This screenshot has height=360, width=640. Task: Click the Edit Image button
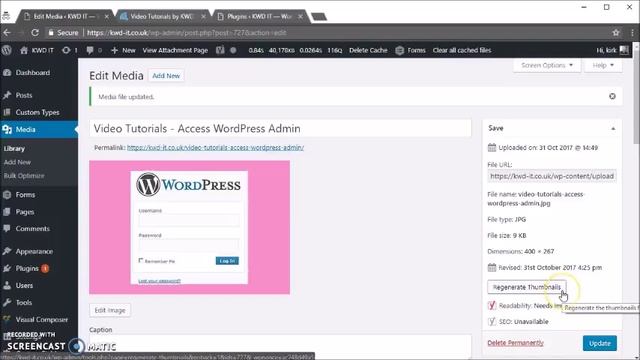(110, 310)
